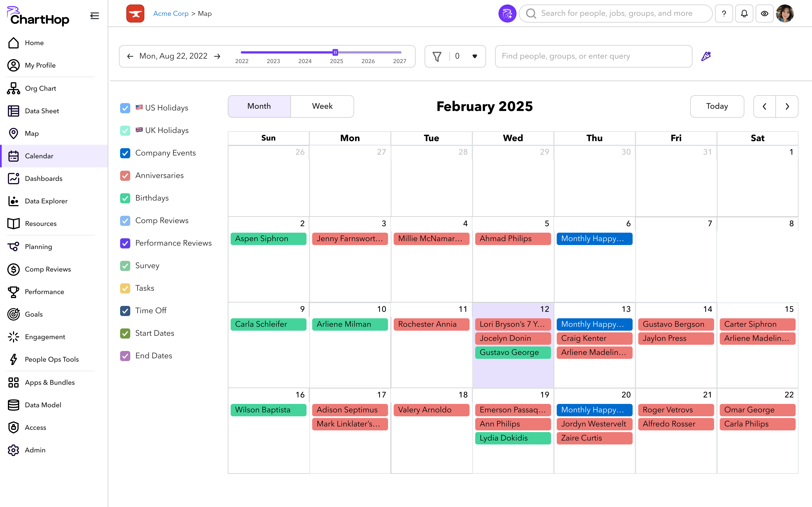The width and height of the screenshot is (812, 507).
Task: Go to previous month with left chevron
Action: tap(764, 106)
